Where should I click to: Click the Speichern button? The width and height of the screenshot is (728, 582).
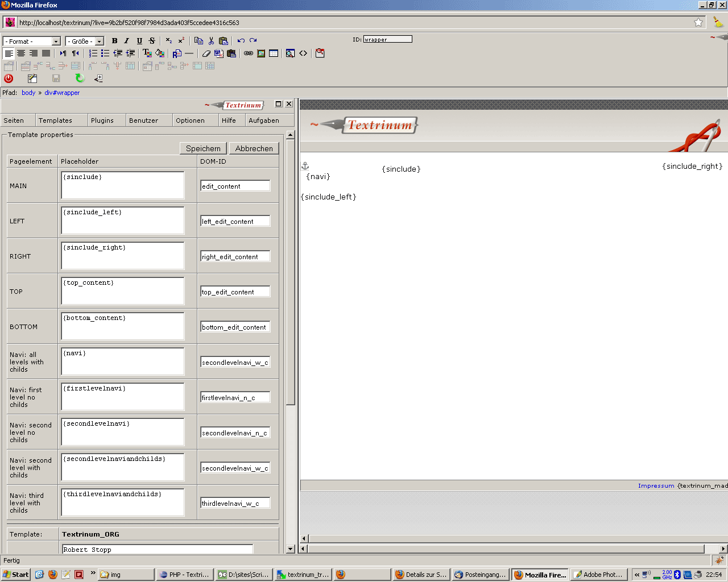tap(203, 148)
